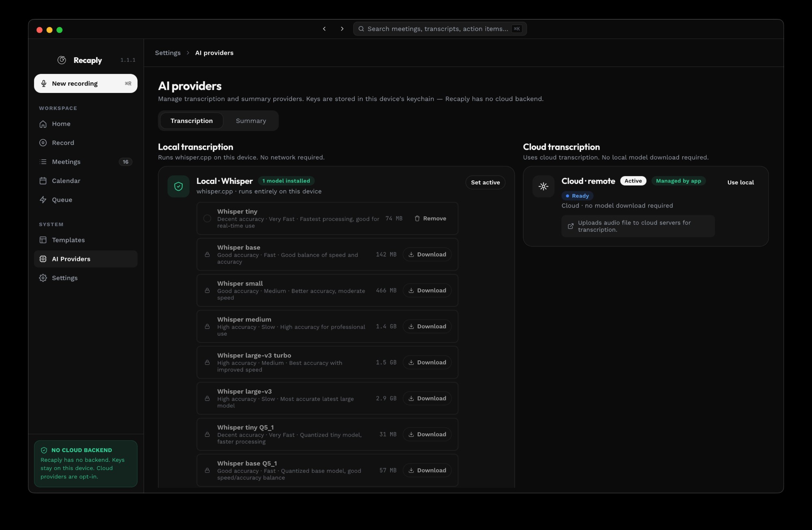Image resolution: width=812 pixels, height=530 pixels.
Task: Remove the Whisper tiny model
Action: tap(430, 219)
